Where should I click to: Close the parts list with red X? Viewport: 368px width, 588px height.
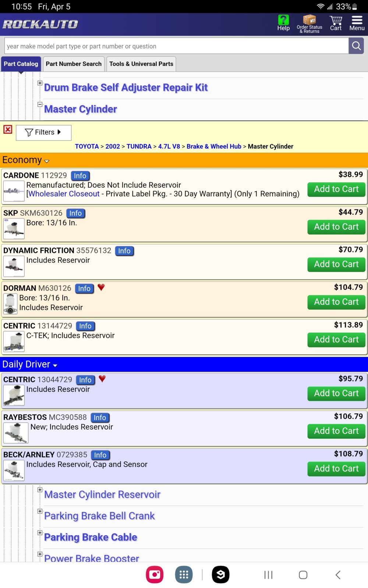8,129
